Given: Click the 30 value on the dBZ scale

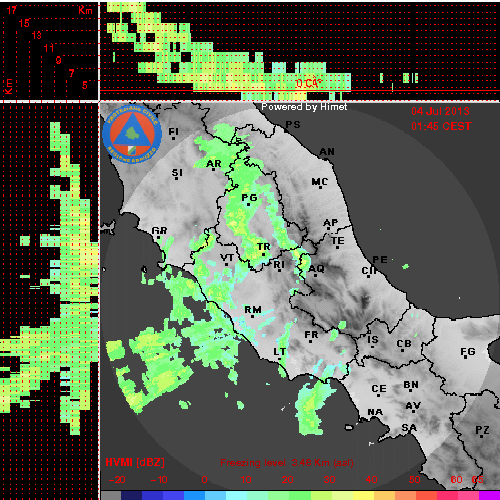Looking at the screenshot, I should click(x=329, y=480).
